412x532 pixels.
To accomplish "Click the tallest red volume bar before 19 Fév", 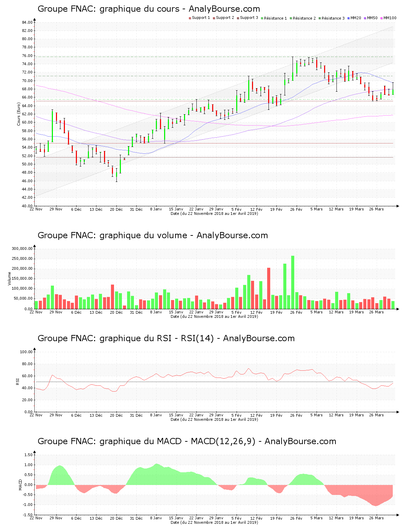I will pos(268,288).
